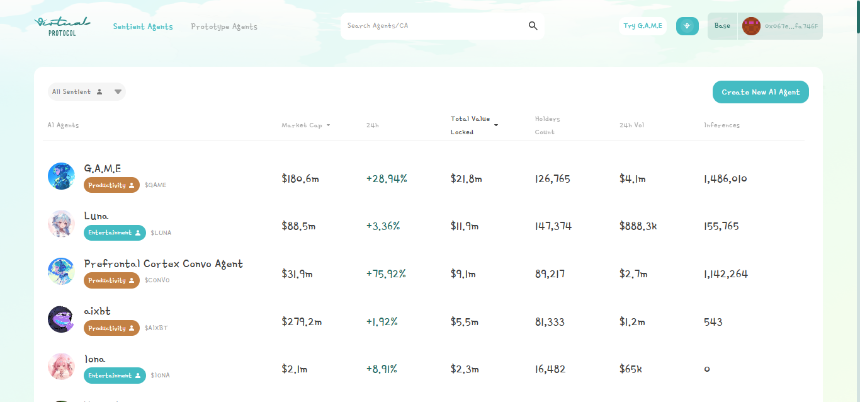Click the Virtual Protocol logo
Image resolution: width=860 pixels, height=402 pixels.
[x=62, y=26]
